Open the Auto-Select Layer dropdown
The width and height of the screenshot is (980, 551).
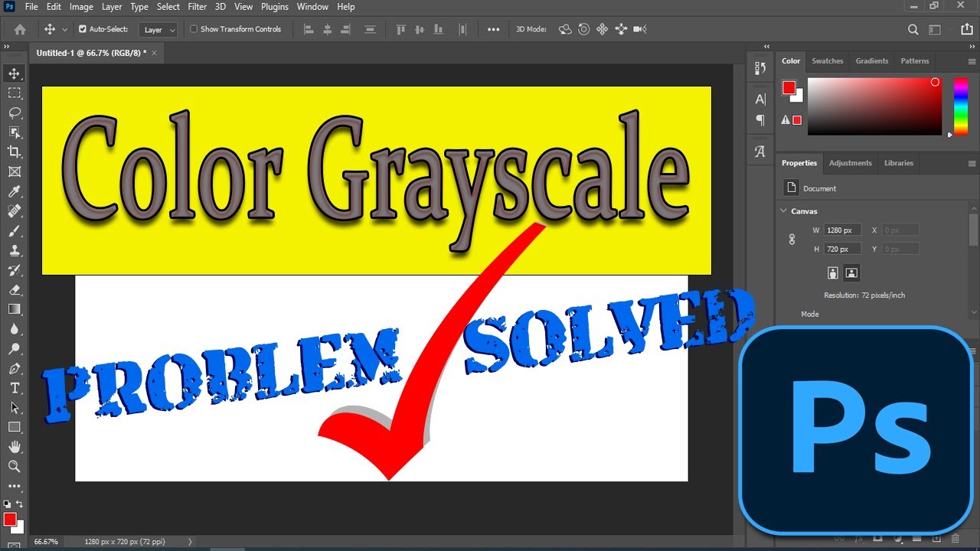159,30
